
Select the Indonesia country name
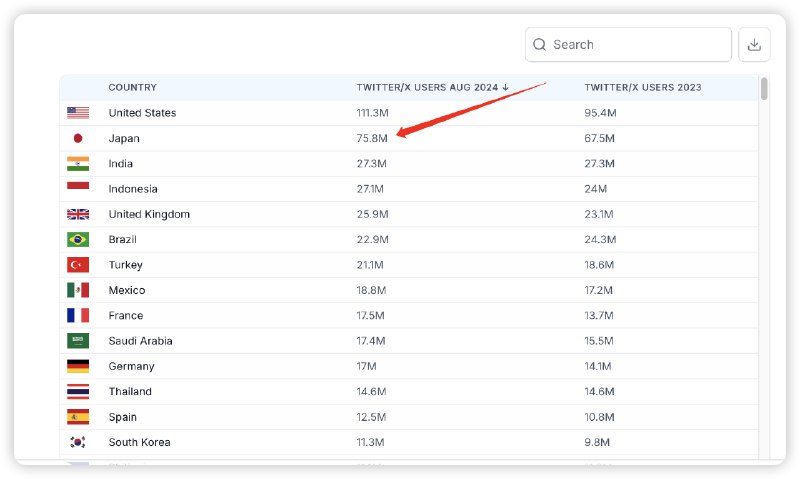[133, 189]
